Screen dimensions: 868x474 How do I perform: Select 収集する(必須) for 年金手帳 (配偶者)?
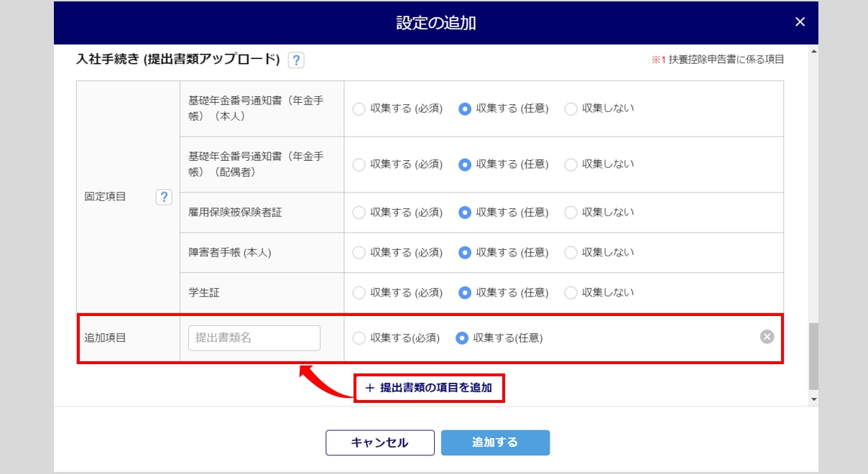point(359,164)
